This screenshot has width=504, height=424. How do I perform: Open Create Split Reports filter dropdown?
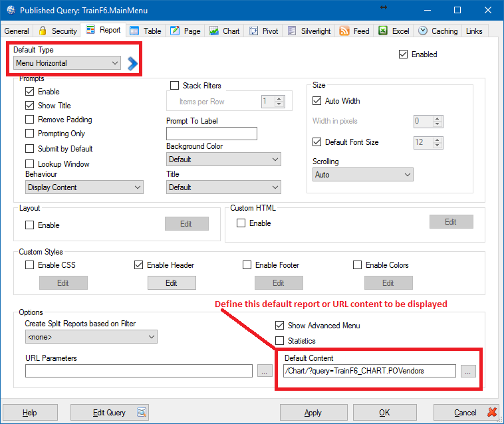[91, 337]
